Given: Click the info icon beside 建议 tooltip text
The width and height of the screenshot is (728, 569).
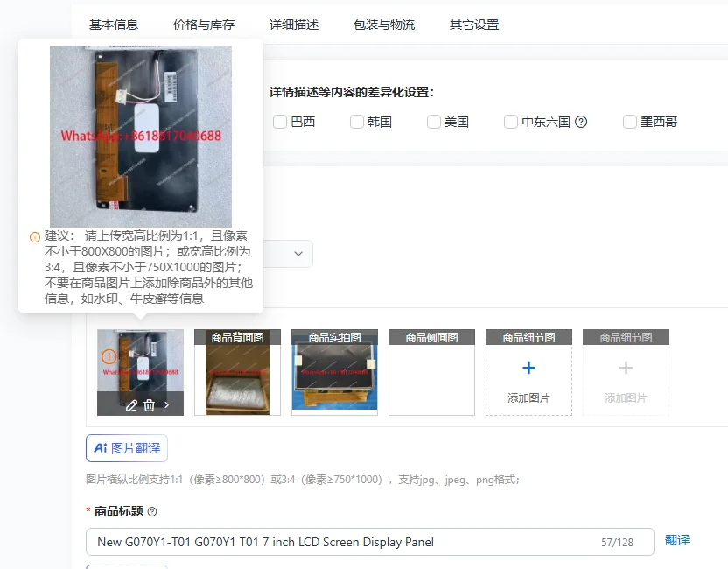Looking at the screenshot, I should [35, 237].
